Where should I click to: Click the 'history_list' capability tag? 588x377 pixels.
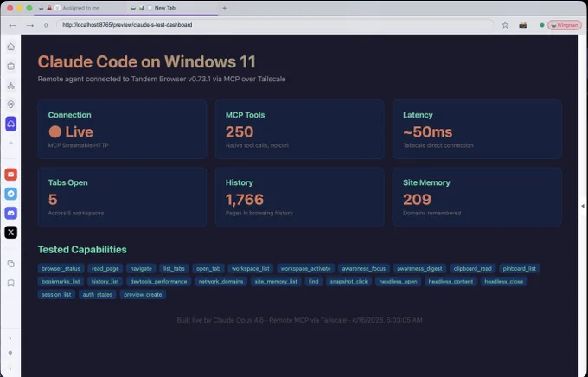pos(105,281)
